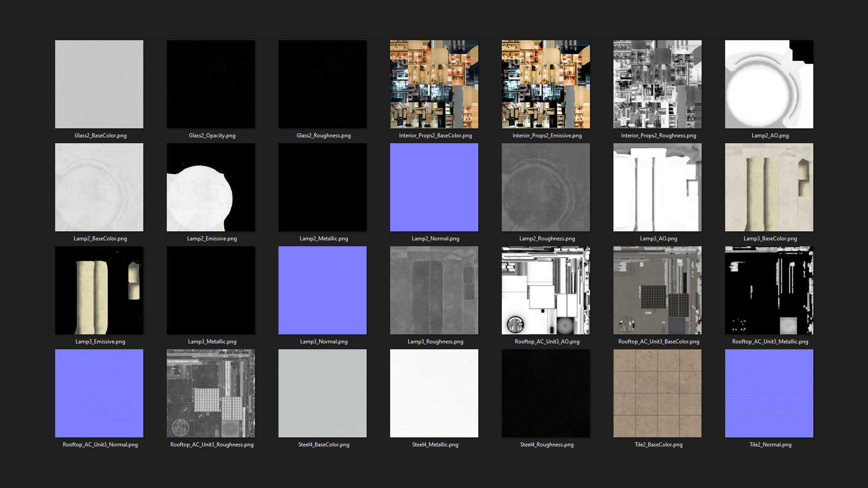The height and width of the screenshot is (488, 868).
Task: Open the Rooftop_AC_Unit3_Roughness.png thumbnail
Action: pos(211,393)
